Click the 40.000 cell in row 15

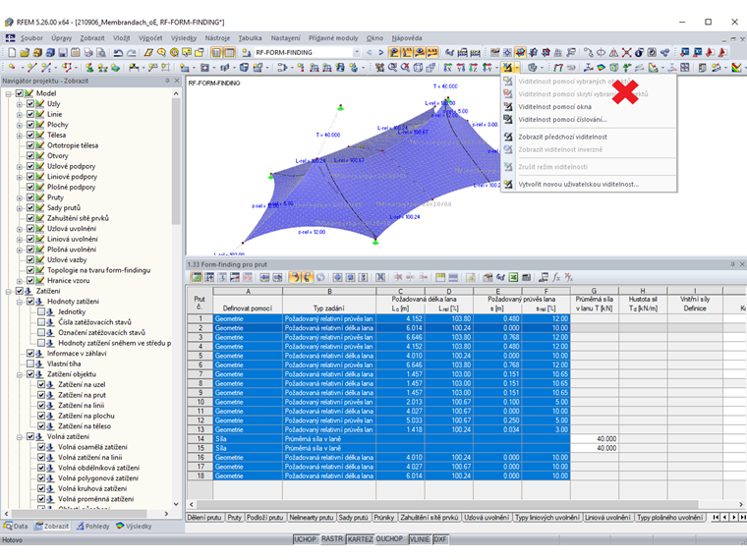pyautogui.click(x=595, y=448)
